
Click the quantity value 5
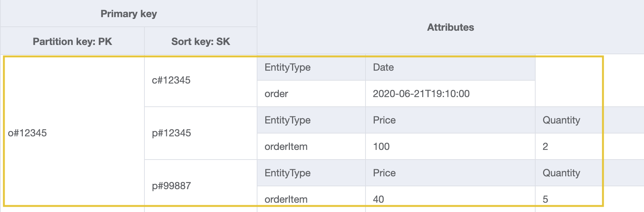tap(545, 199)
